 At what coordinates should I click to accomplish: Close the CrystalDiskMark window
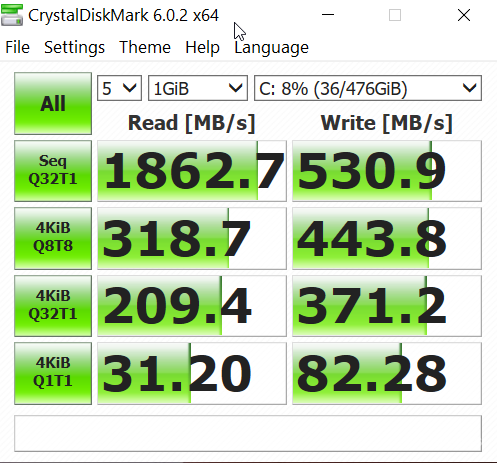(464, 15)
